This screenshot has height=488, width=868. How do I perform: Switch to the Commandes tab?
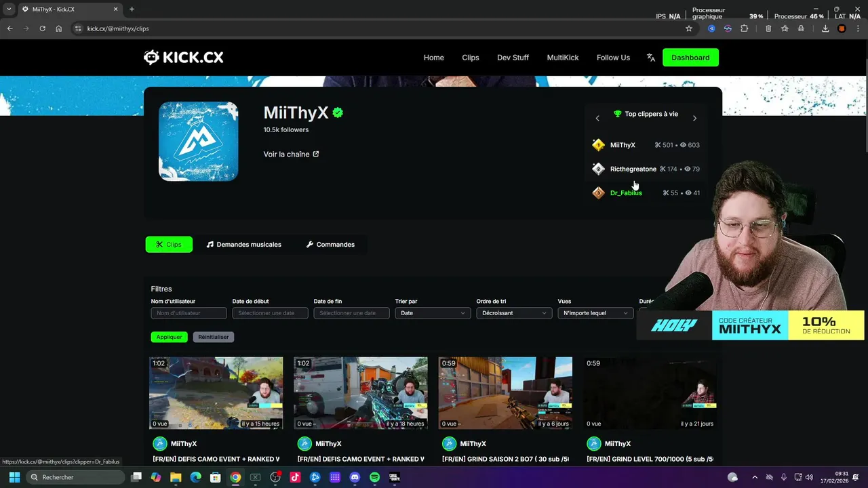tap(330, 244)
